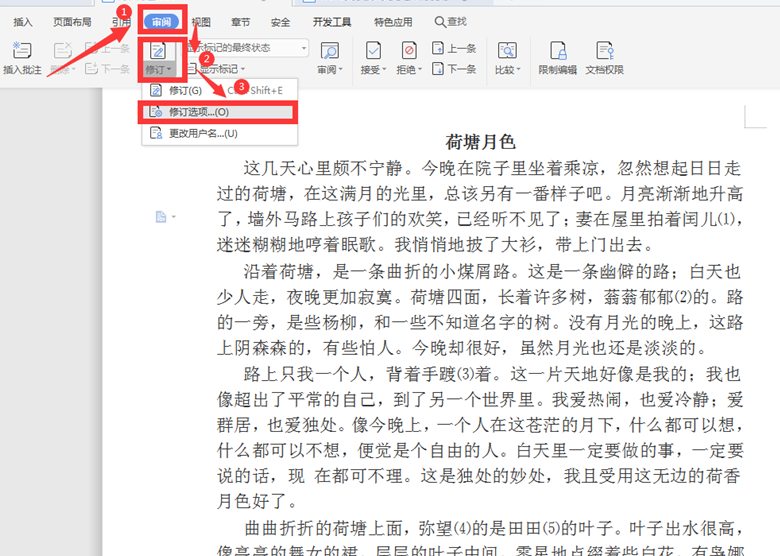Click the page icon in the left document margin

pyautogui.click(x=161, y=217)
